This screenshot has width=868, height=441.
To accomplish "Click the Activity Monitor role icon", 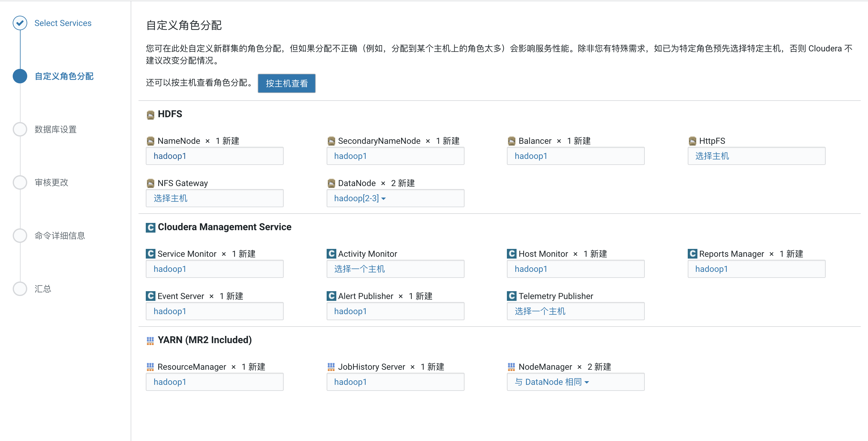I will pyautogui.click(x=331, y=254).
